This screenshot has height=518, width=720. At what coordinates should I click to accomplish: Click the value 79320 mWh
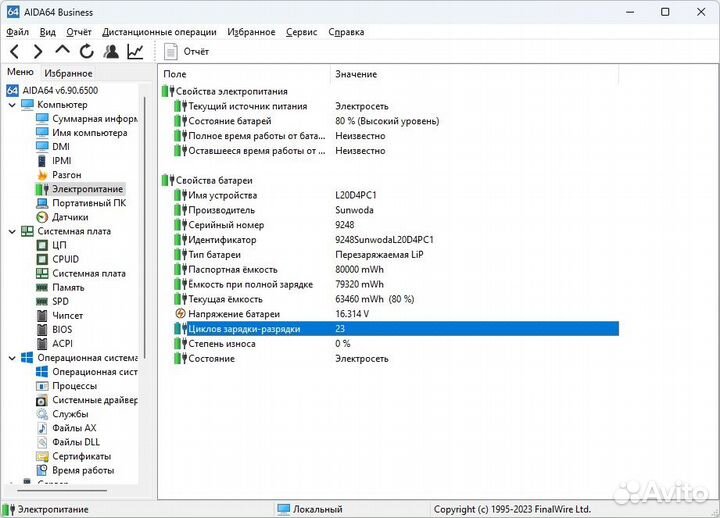point(359,284)
